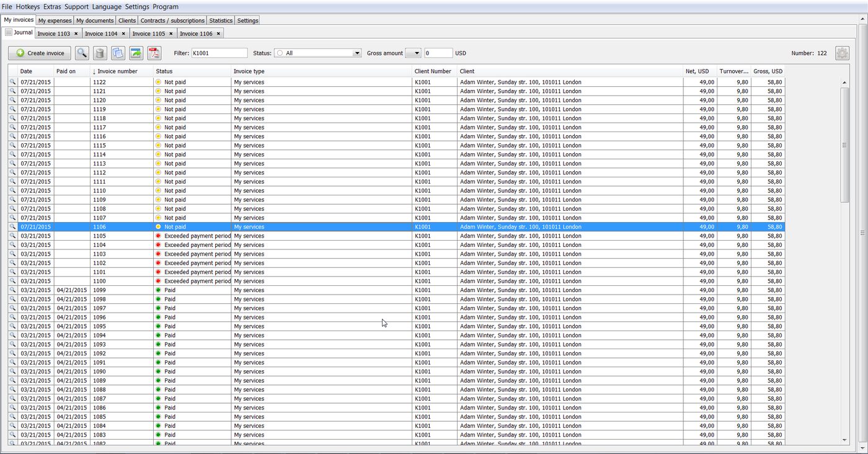Click the trash can delete icon
This screenshot has height=454, width=868.
[100, 53]
